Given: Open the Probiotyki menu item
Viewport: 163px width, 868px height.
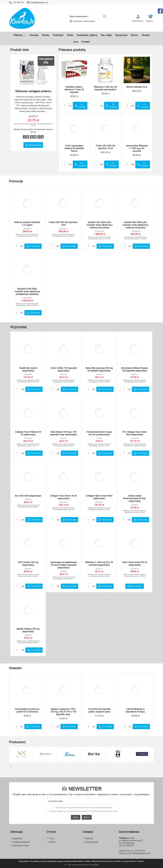Looking at the screenshot, I should pyautogui.click(x=58, y=35).
